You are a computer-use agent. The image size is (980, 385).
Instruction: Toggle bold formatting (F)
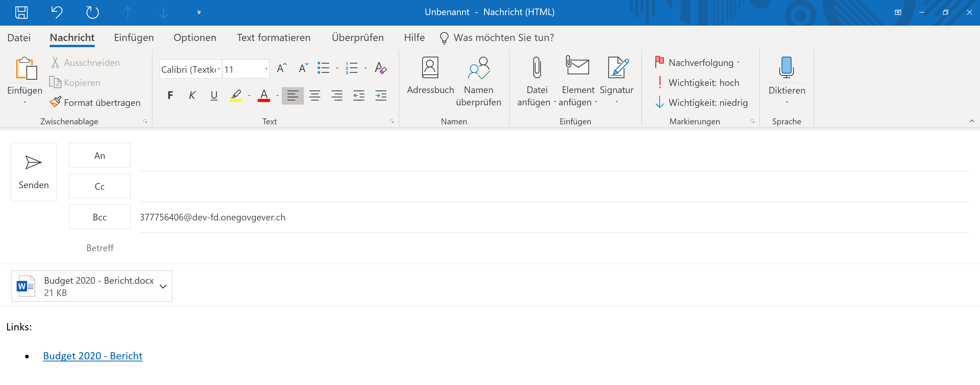click(170, 95)
